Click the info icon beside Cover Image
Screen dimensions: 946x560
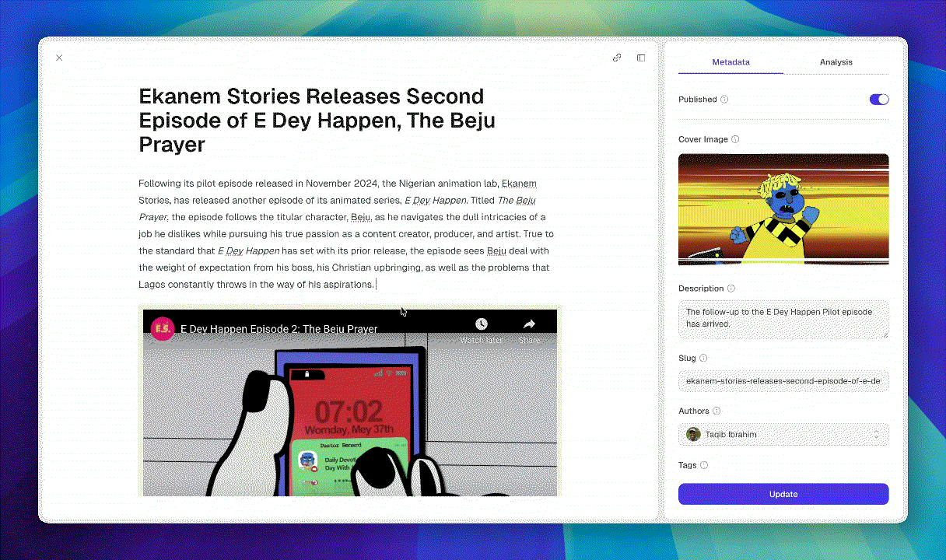point(735,140)
